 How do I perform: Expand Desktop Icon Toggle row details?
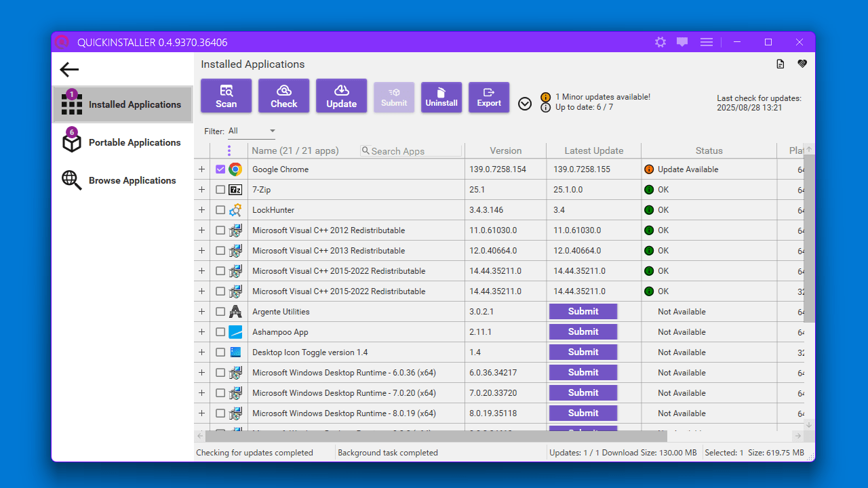[x=201, y=352]
